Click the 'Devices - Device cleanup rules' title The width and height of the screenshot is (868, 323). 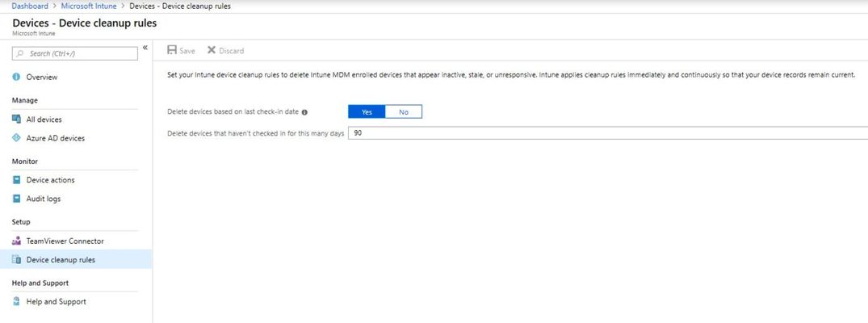84,23
